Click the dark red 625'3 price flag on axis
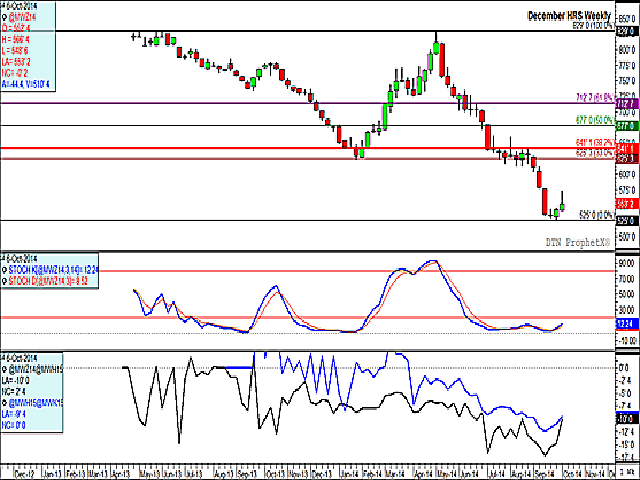Image resolution: width=640 pixels, height=480 pixels. [627, 158]
